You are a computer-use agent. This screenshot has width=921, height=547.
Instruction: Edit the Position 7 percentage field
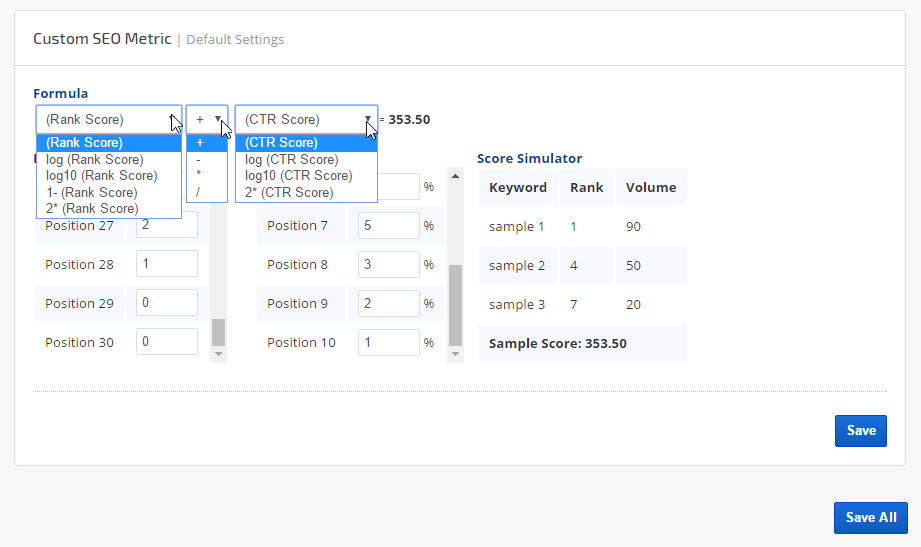pos(388,226)
